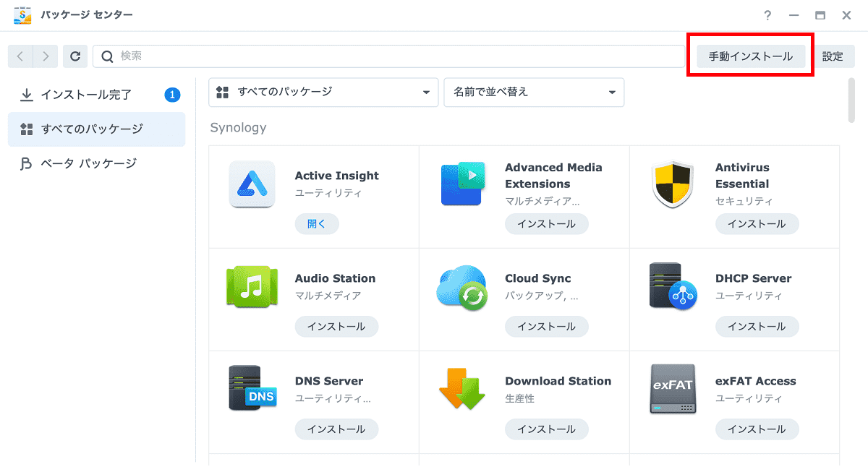Click the Download Station arrows icon
Viewport: 868px width, 472px height.
point(462,389)
